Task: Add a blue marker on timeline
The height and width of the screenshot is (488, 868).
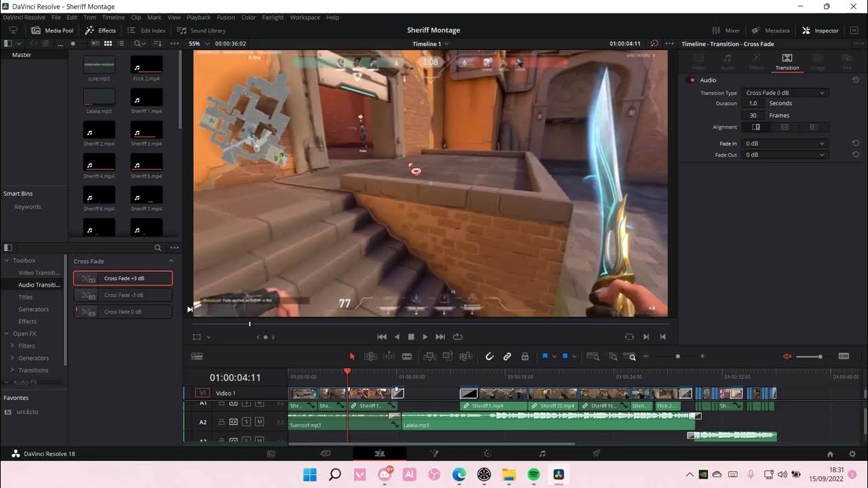Action: pyautogui.click(x=565, y=357)
